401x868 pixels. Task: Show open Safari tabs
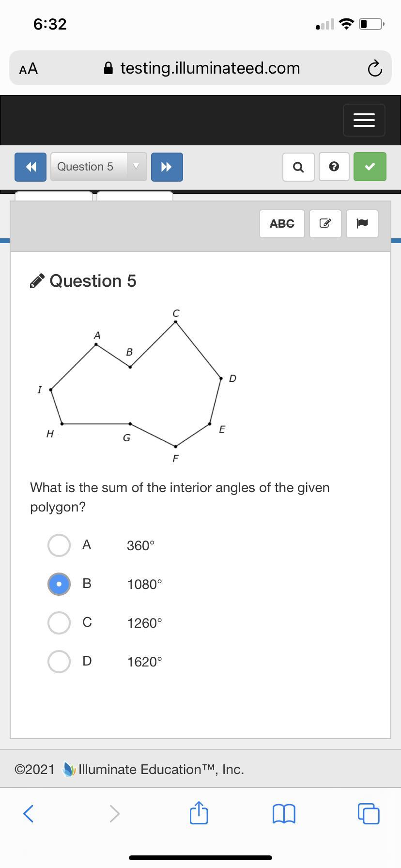(x=369, y=814)
